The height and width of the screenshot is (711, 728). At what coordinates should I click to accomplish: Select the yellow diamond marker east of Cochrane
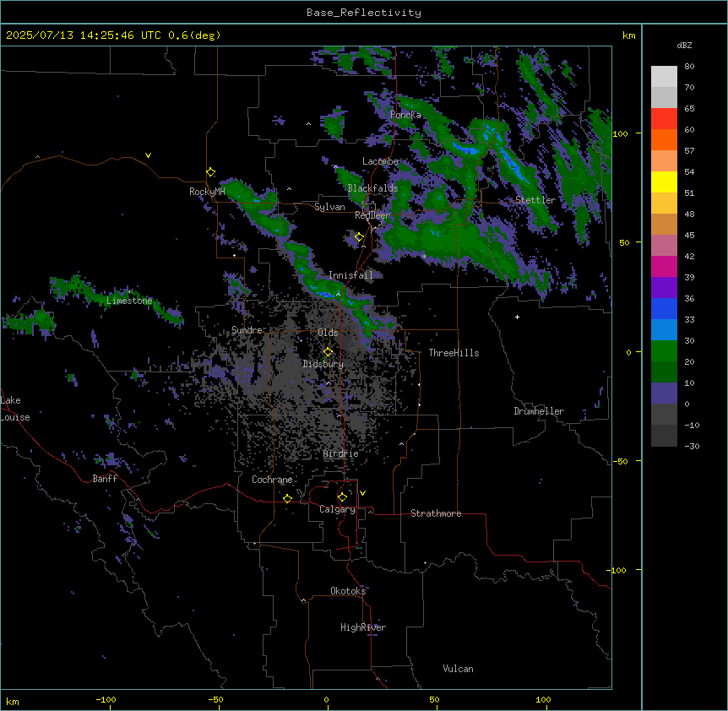(x=287, y=498)
